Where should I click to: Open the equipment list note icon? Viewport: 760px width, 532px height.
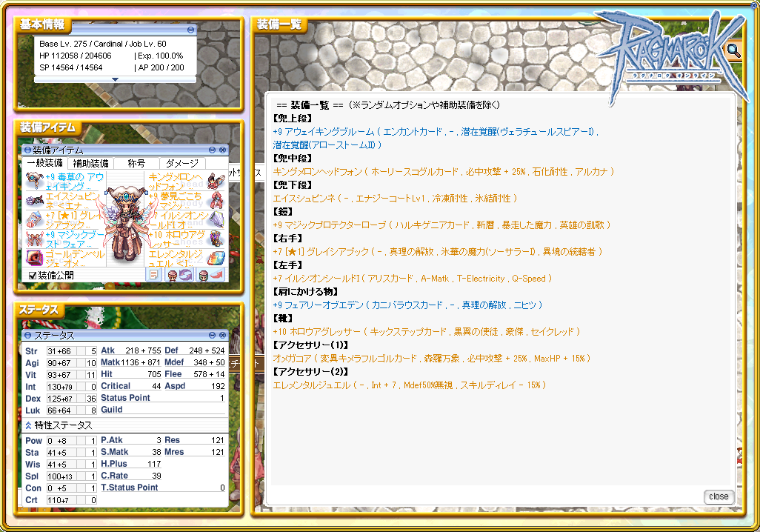click(154, 275)
